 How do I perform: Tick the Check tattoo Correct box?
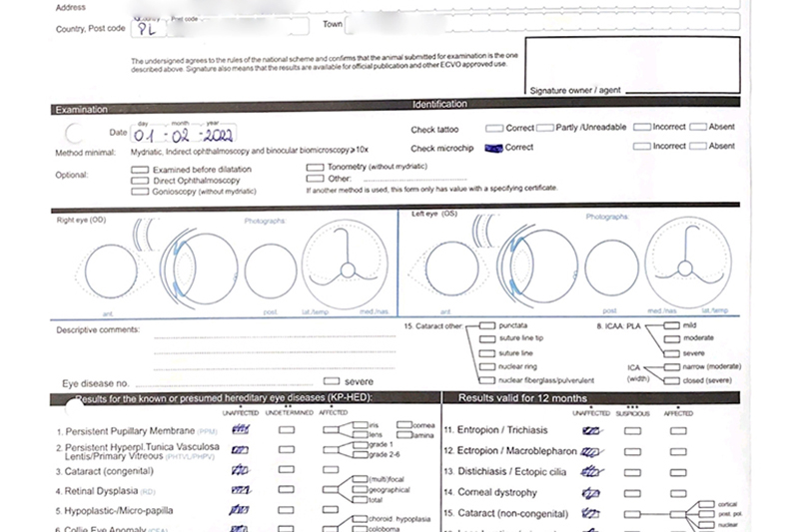(494, 129)
